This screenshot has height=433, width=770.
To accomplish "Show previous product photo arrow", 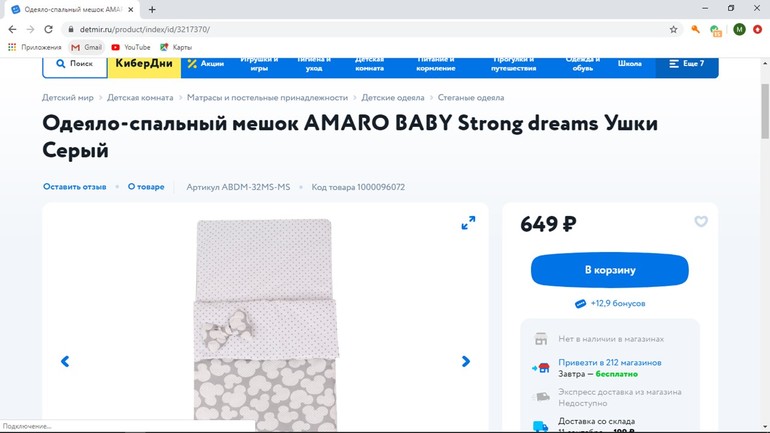I will 65,361.
